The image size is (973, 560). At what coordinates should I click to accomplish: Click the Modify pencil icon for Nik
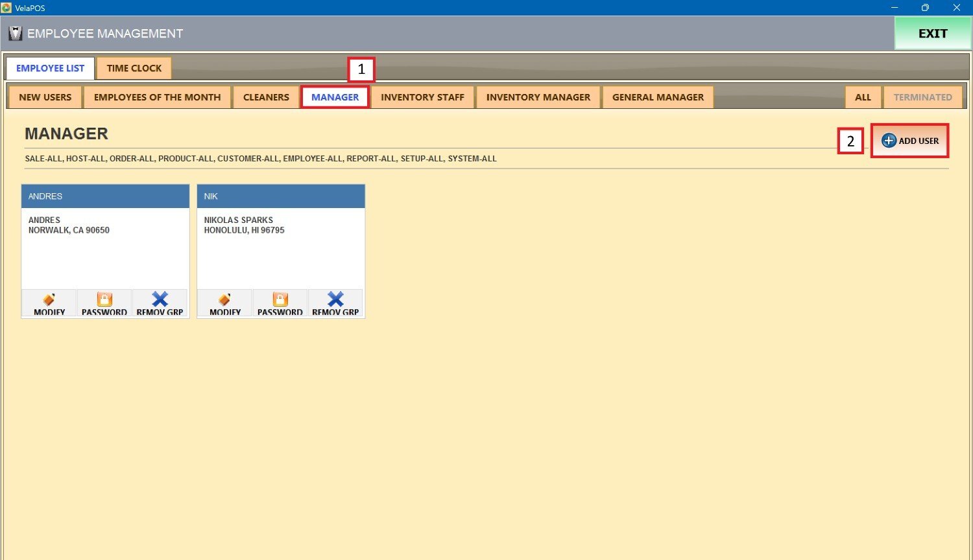click(225, 299)
